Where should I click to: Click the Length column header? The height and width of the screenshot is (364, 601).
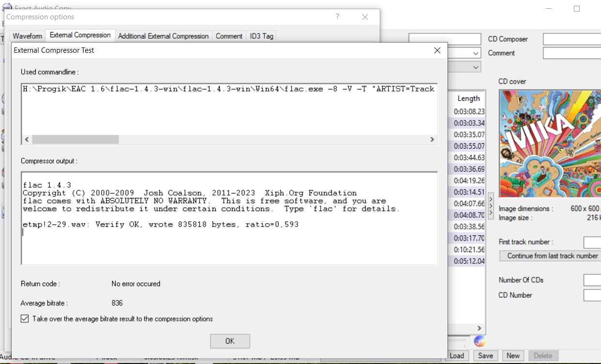468,98
